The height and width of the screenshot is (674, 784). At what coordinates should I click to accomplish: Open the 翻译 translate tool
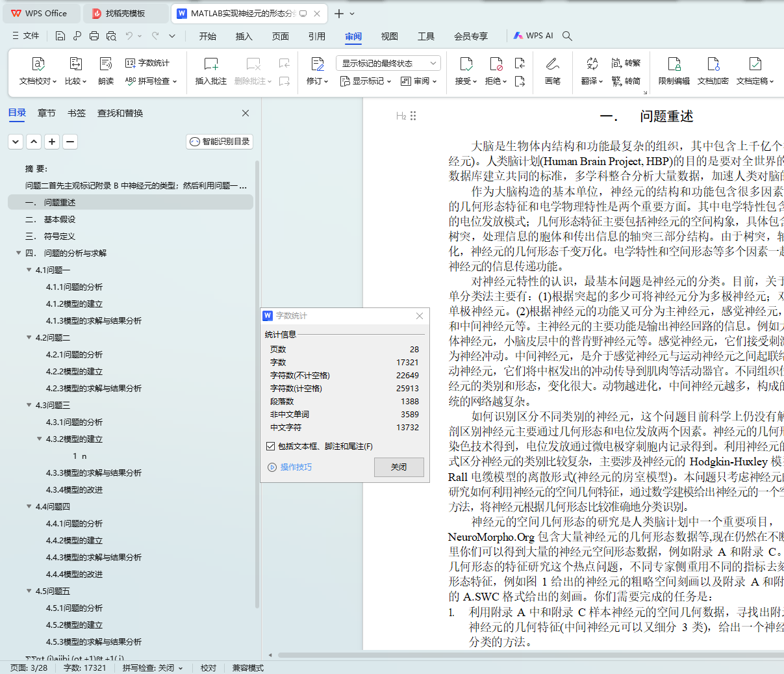click(x=592, y=71)
